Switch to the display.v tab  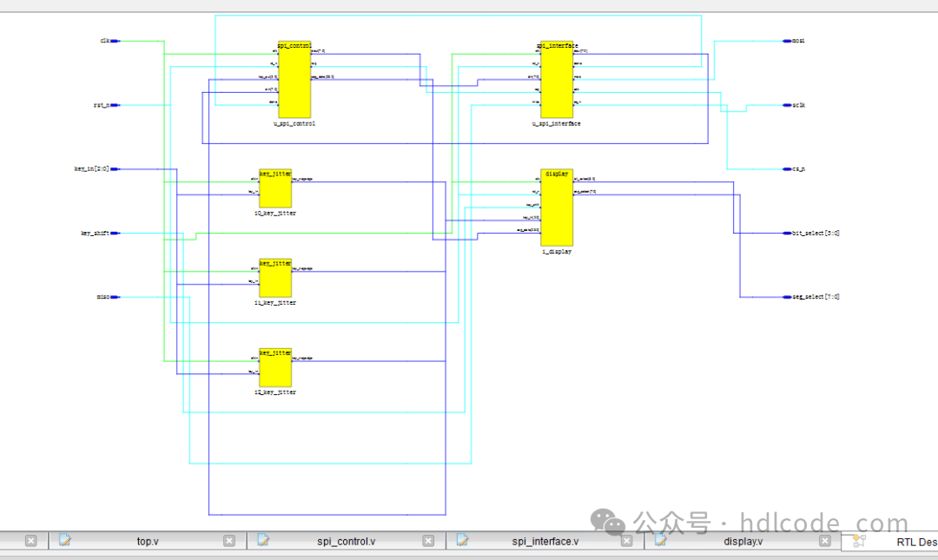pos(743,541)
